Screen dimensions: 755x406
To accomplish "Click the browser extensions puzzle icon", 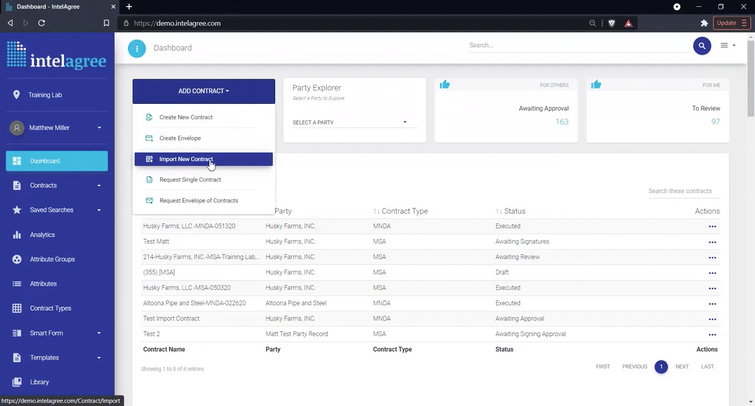I will (x=704, y=23).
